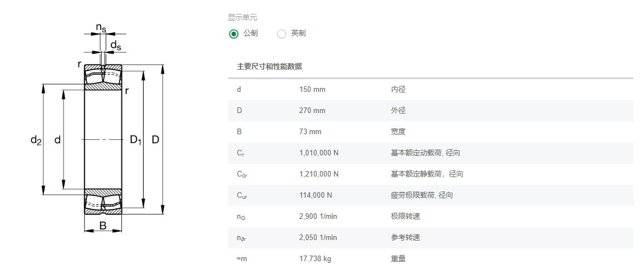Viewport: 644px width, 279px height.
Task: Click the ≈m symbol in the table
Action: (x=242, y=259)
